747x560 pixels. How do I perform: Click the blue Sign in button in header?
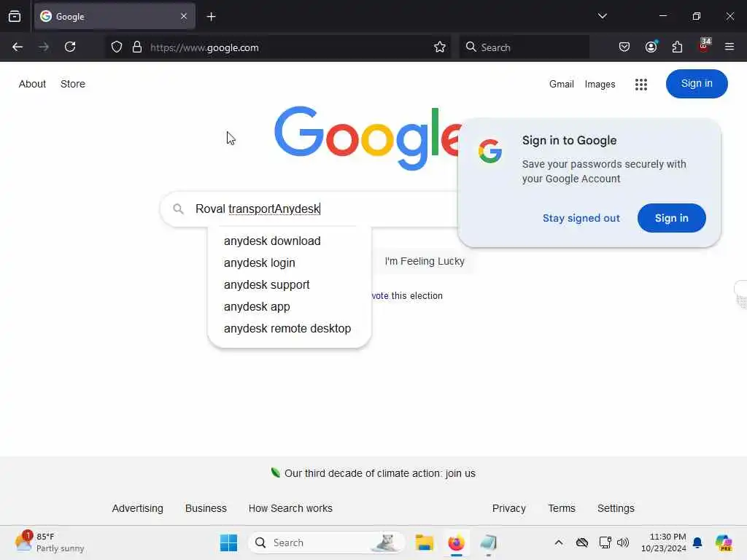point(697,84)
